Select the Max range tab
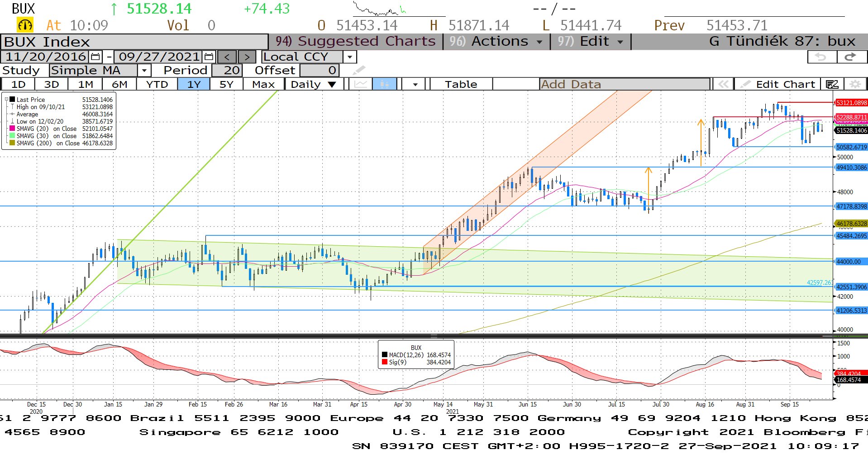This screenshot has height=464, width=868. pos(263,84)
